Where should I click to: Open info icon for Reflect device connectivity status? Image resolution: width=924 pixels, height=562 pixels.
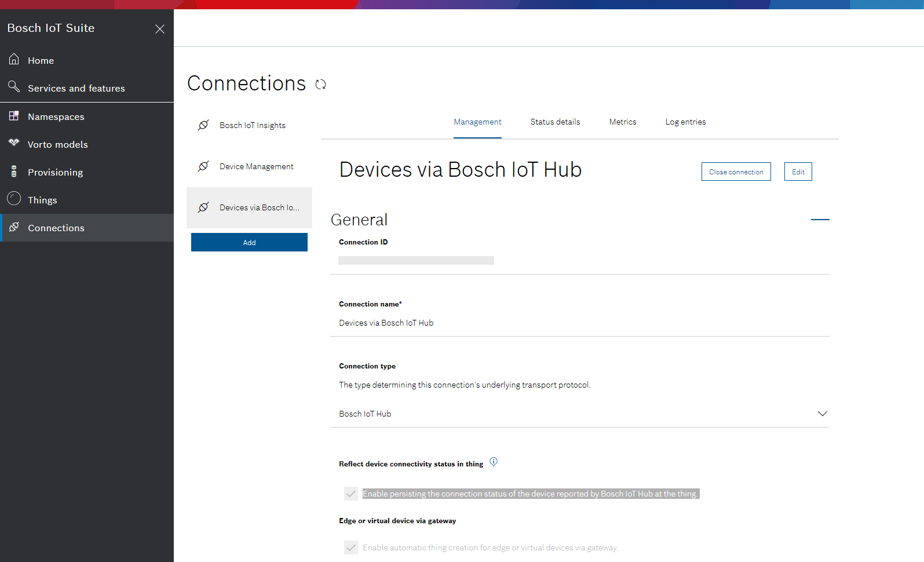[494, 462]
